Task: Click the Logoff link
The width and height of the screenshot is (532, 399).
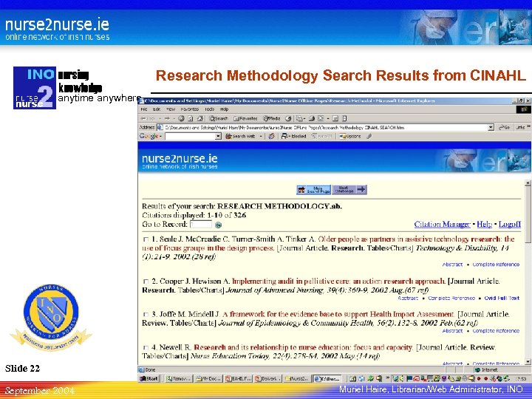Action: pyautogui.click(x=510, y=225)
